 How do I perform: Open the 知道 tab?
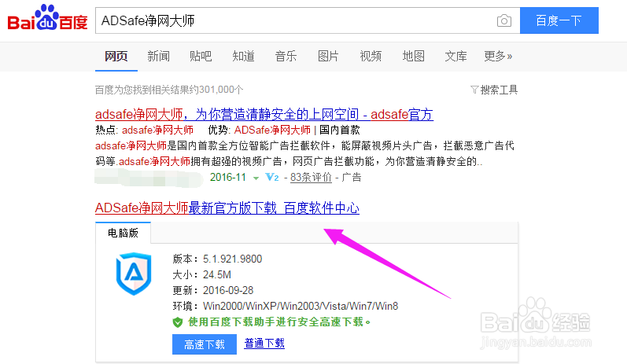click(x=243, y=56)
